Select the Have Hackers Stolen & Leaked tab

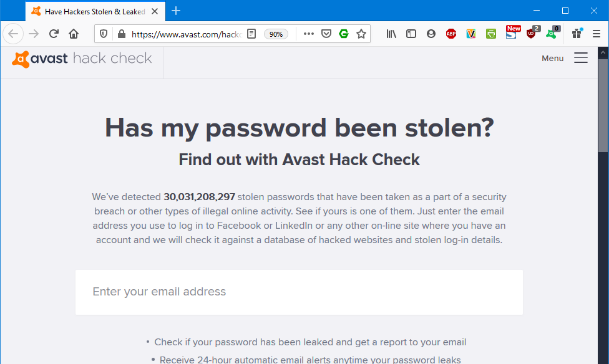pyautogui.click(x=95, y=12)
